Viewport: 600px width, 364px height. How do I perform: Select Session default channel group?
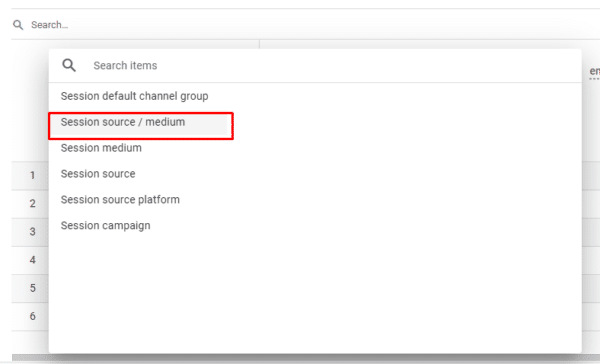[134, 96]
